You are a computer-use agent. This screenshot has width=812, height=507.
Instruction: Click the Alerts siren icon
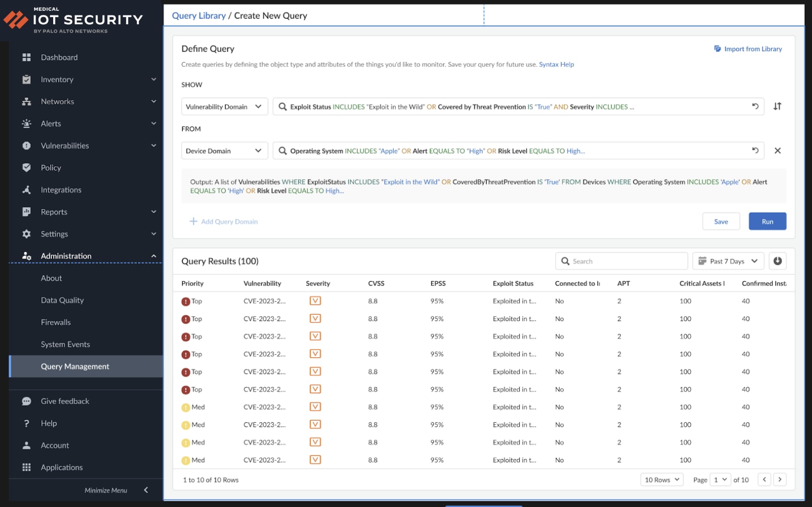(x=26, y=123)
